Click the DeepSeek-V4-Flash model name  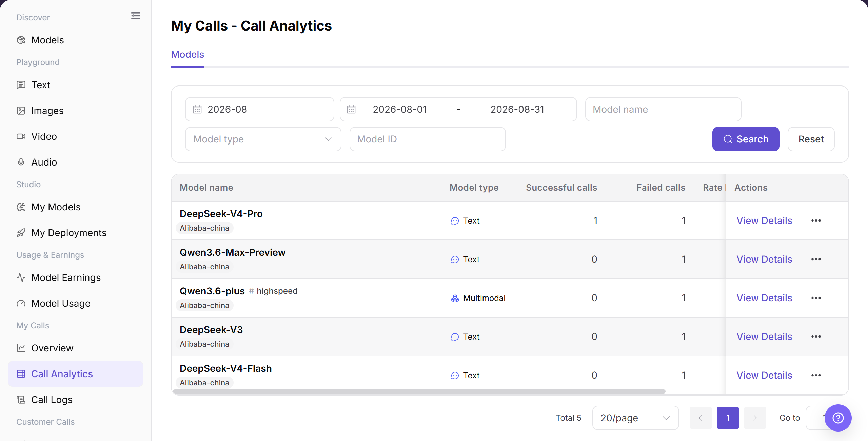pos(226,368)
